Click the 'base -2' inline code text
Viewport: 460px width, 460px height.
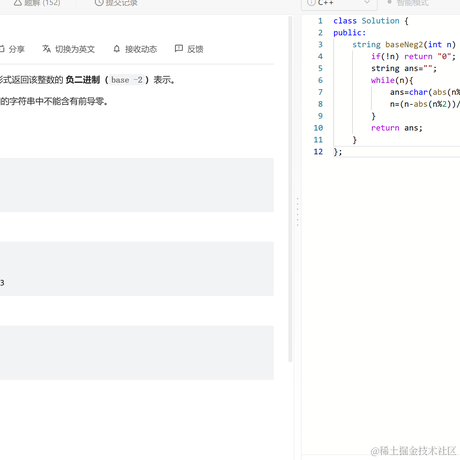coord(127,80)
